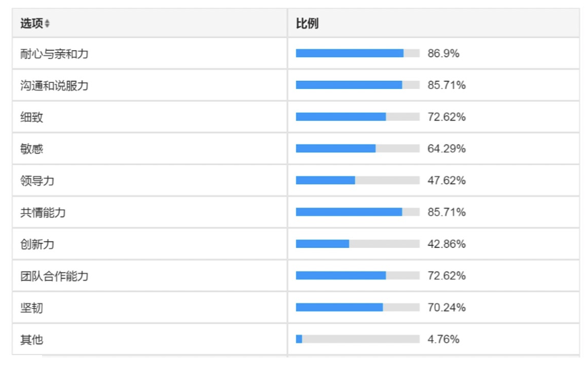Click the 42.86% progress bar
This screenshot has width=588, height=368.
[x=357, y=244]
